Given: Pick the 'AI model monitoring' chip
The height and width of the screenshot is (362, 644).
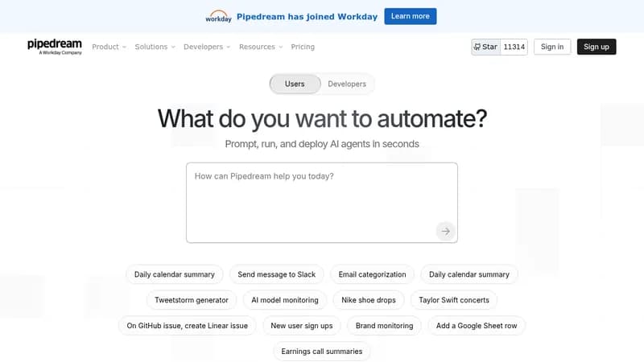Looking at the screenshot, I should click(285, 300).
